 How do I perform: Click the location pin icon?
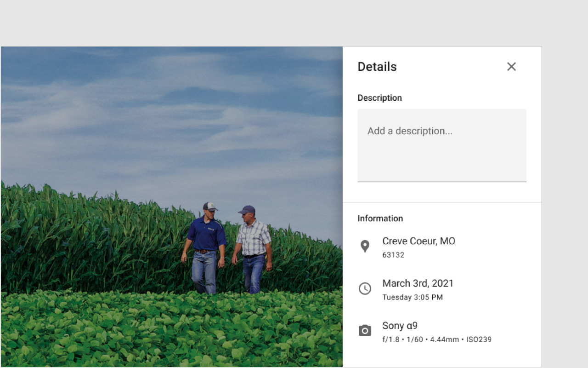(365, 247)
